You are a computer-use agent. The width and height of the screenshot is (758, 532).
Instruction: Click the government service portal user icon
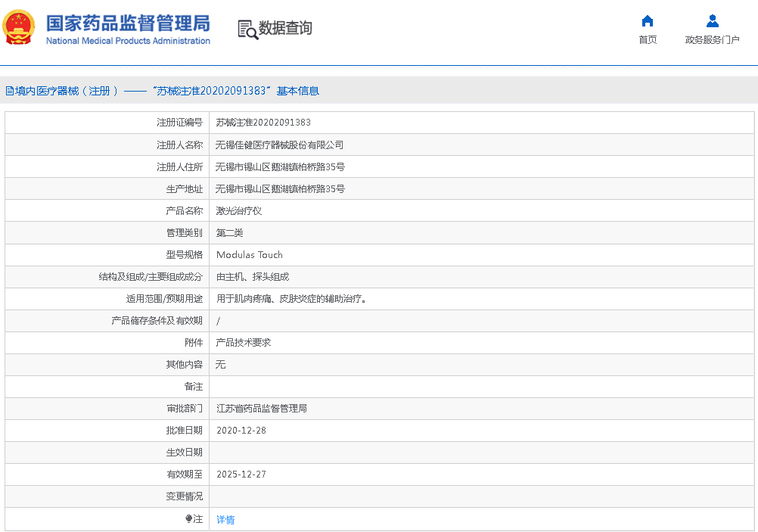click(x=712, y=21)
